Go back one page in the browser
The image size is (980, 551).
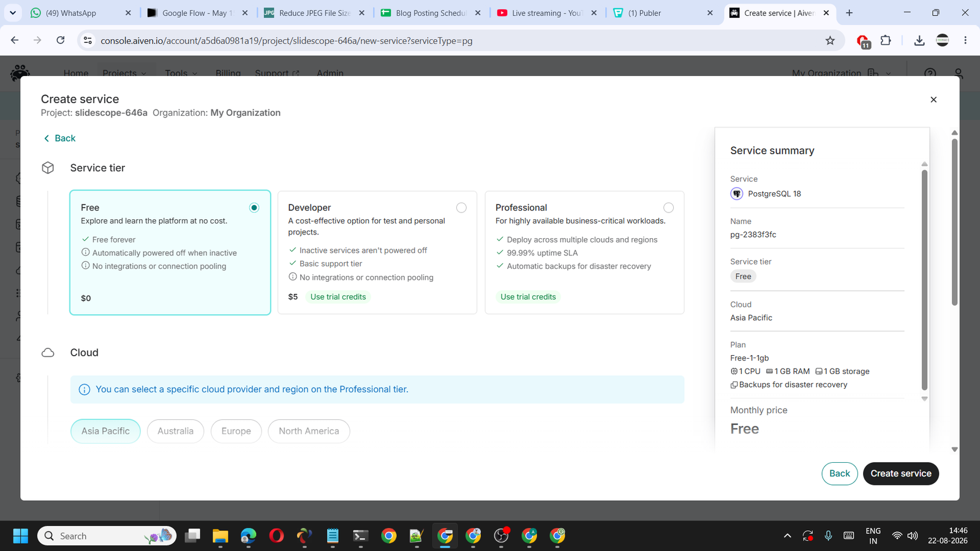click(x=15, y=40)
